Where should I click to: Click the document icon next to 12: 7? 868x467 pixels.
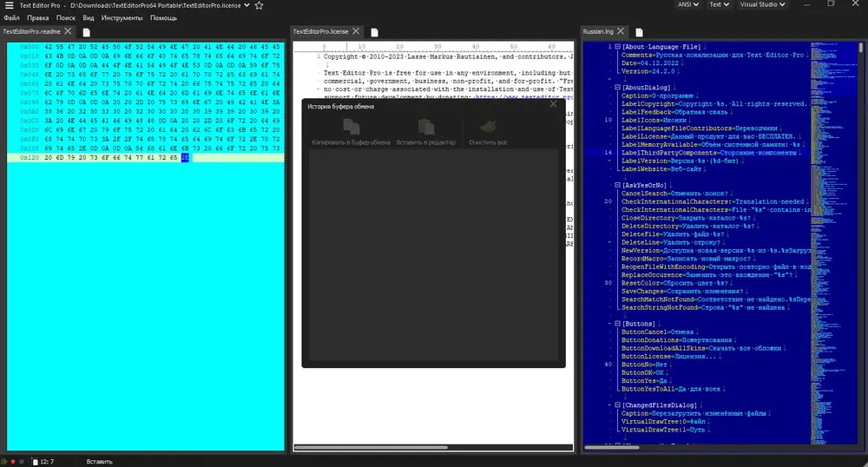pos(35,462)
